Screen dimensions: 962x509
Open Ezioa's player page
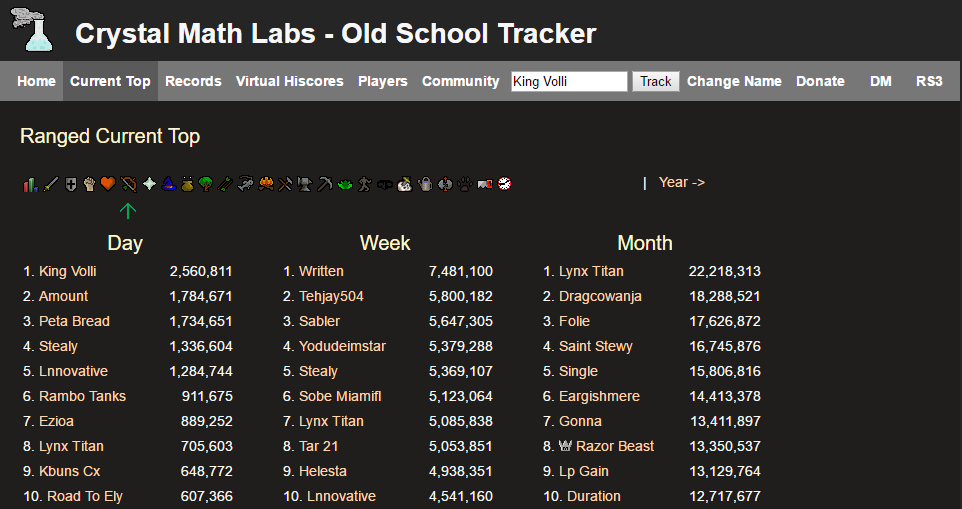(x=56, y=421)
